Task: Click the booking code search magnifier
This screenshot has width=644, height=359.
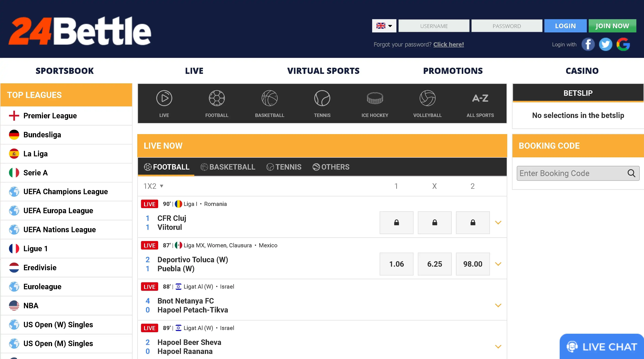Action: (631, 173)
